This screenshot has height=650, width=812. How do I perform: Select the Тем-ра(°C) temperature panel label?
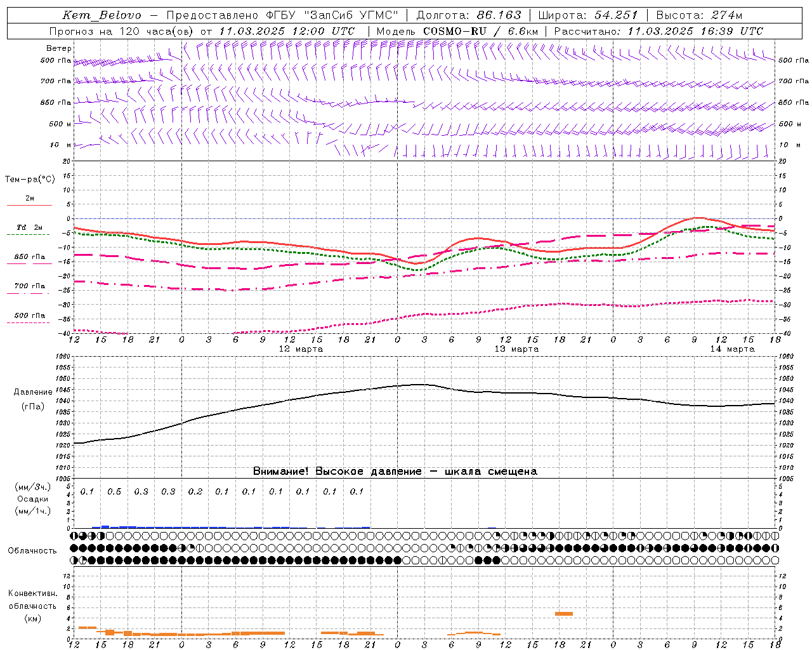point(30,180)
